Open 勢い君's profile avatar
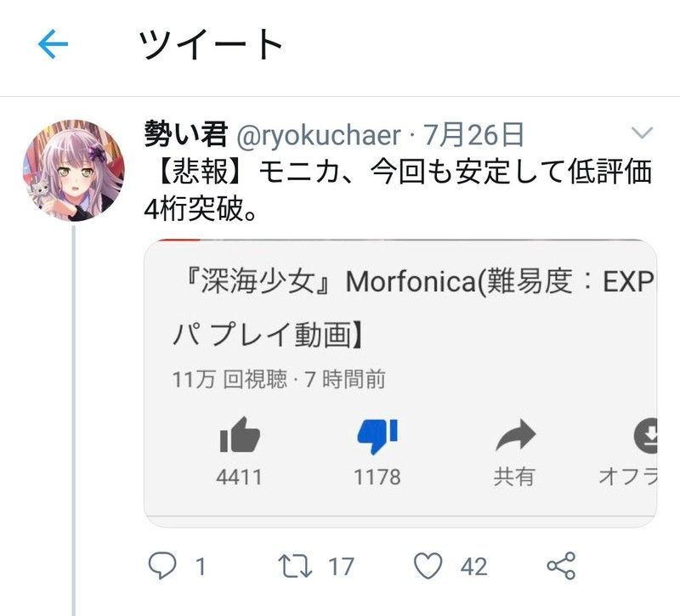680x616 pixels. click(x=74, y=171)
